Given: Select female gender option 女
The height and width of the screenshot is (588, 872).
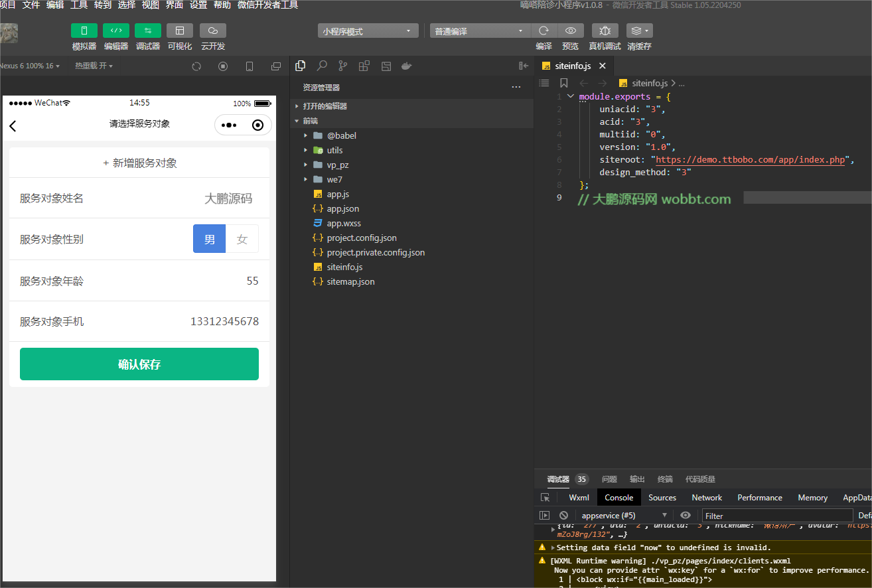Looking at the screenshot, I should pyautogui.click(x=242, y=239).
